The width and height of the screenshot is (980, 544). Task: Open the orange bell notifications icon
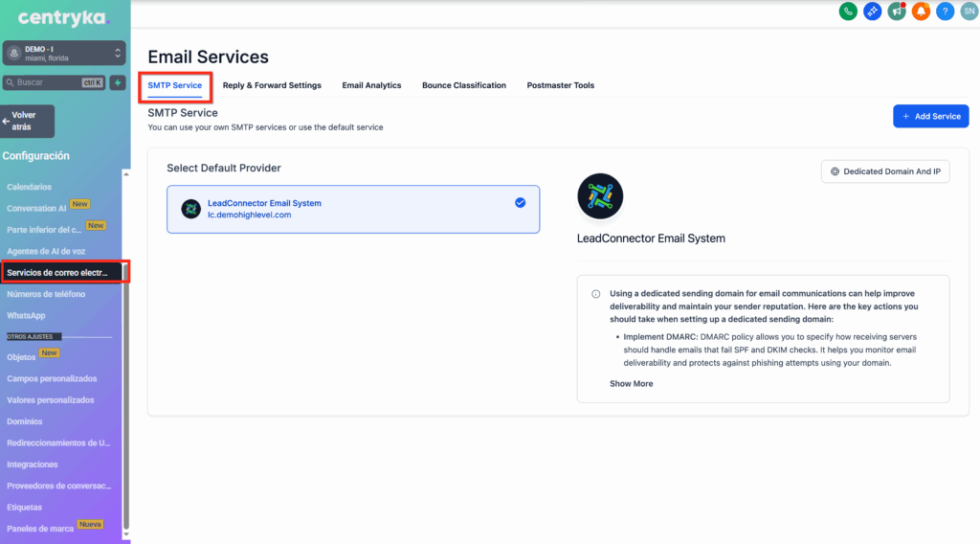[921, 11]
